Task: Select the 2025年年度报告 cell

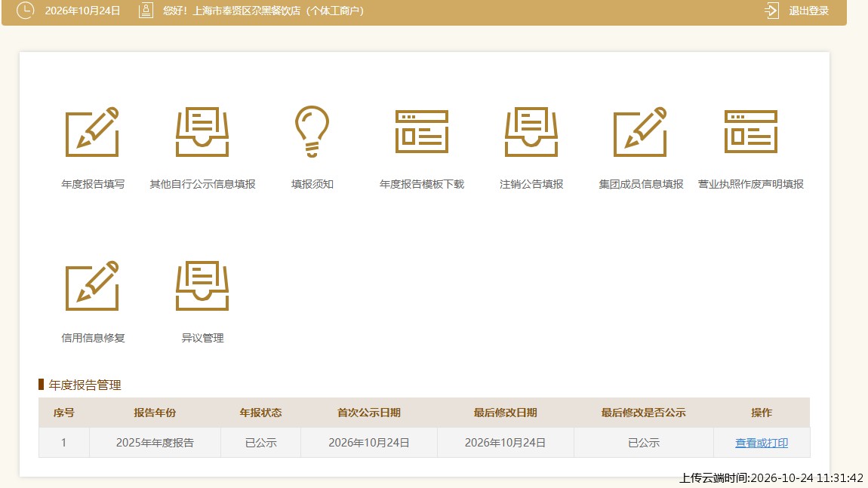Action: coord(155,443)
